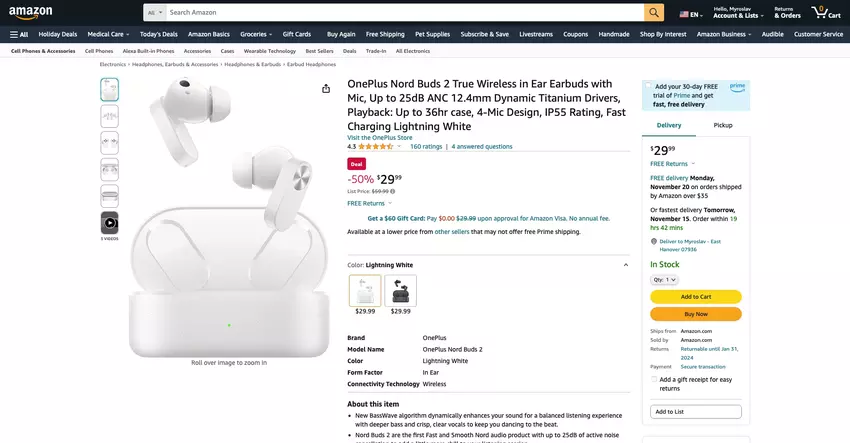Image resolution: width=850 pixels, height=443 pixels.
Task: Play the product videos thumbnail
Action: coord(110,223)
